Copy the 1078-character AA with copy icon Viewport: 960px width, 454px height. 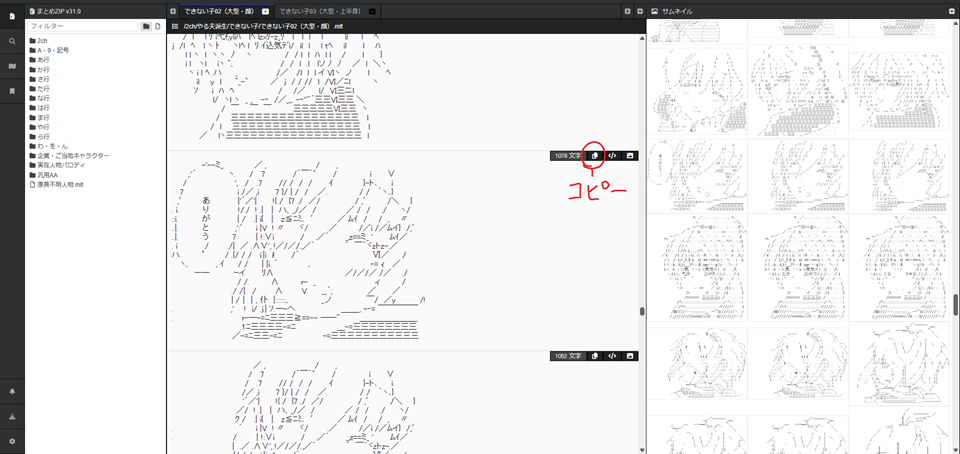pos(594,156)
